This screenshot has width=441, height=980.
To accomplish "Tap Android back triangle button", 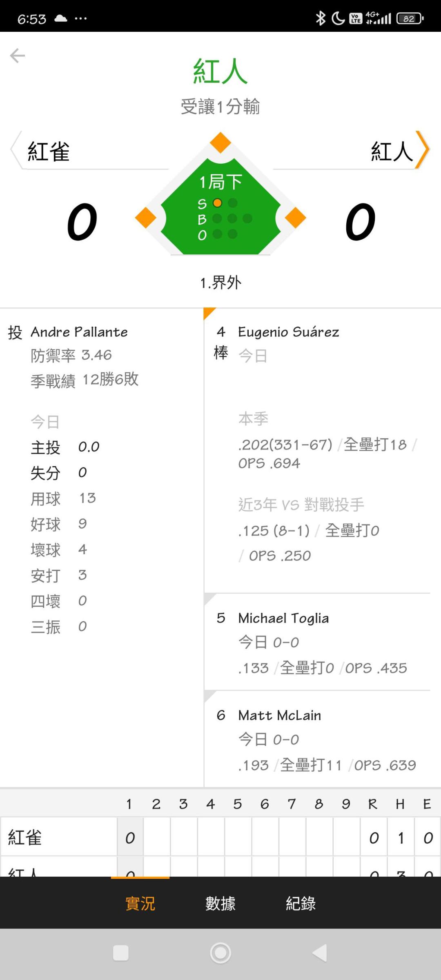I will (x=320, y=953).
